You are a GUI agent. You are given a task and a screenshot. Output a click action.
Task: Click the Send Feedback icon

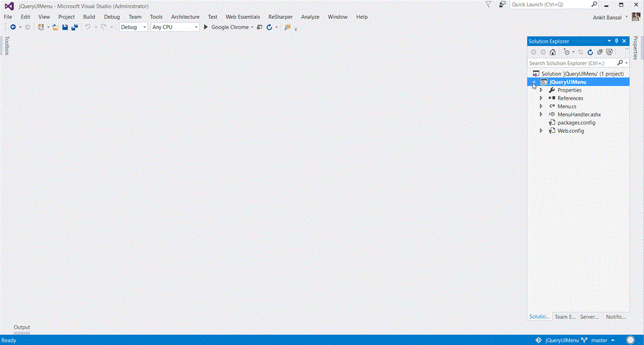pos(502,4)
